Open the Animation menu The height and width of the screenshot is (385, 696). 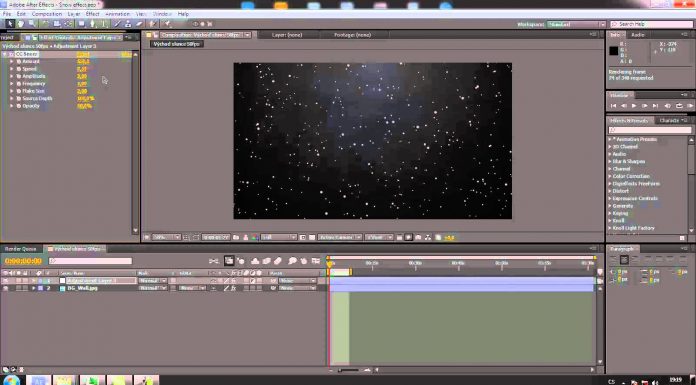(118, 14)
